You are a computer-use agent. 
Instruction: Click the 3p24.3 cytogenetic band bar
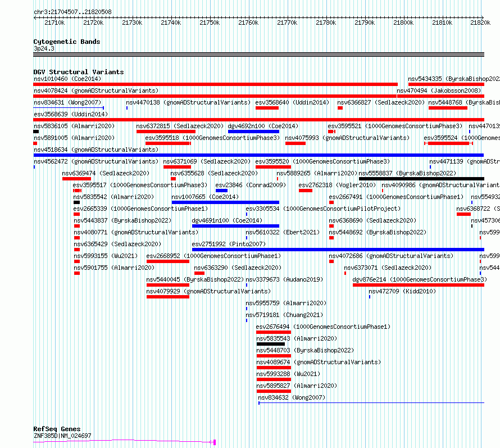pyautogui.click(x=258, y=55)
